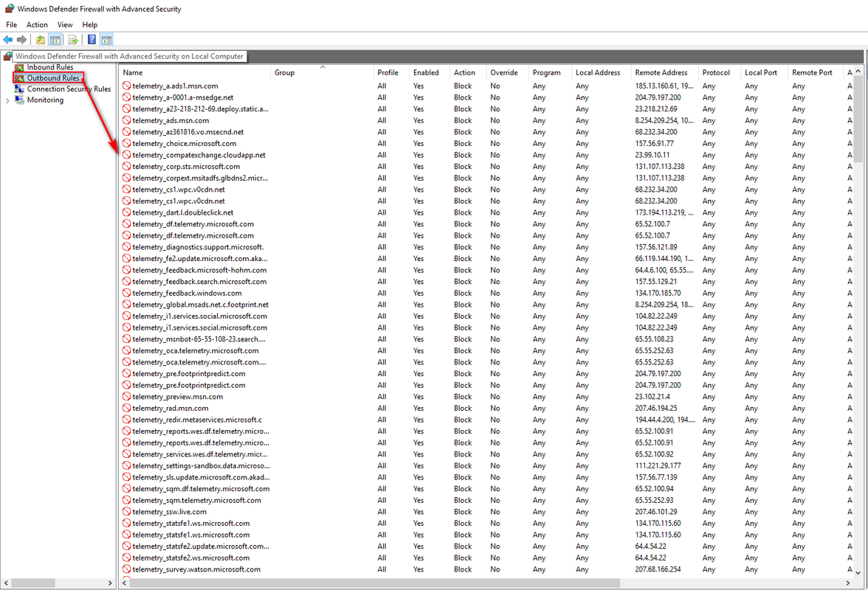Image resolution: width=868 pixels, height=590 pixels.
Task: Open the Help menu
Action: click(x=90, y=24)
